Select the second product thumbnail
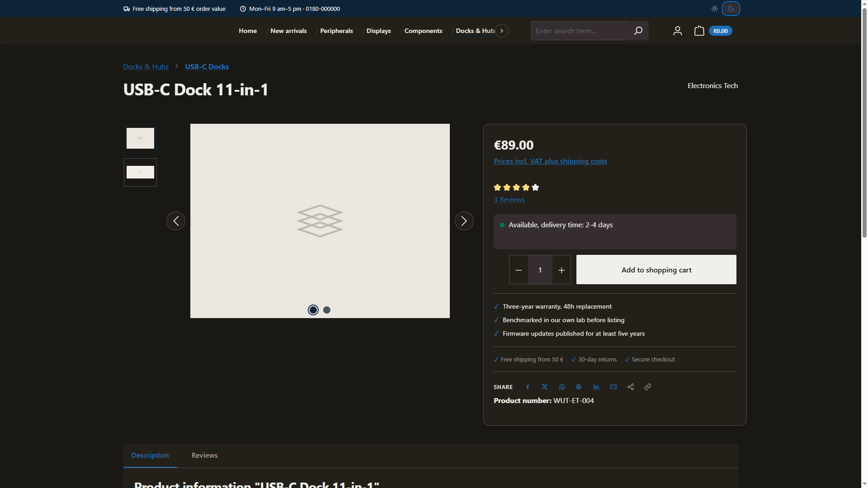The width and height of the screenshot is (868, 488). point(140,172)
